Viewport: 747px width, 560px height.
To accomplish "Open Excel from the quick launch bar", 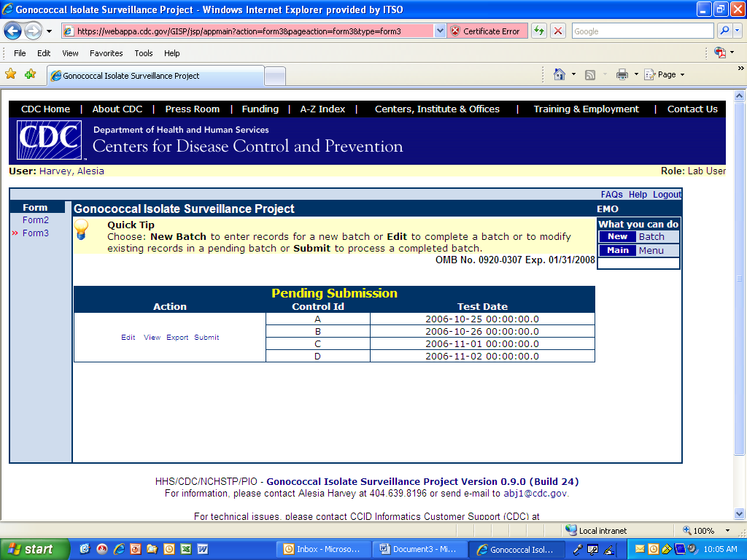I will 185,549.
